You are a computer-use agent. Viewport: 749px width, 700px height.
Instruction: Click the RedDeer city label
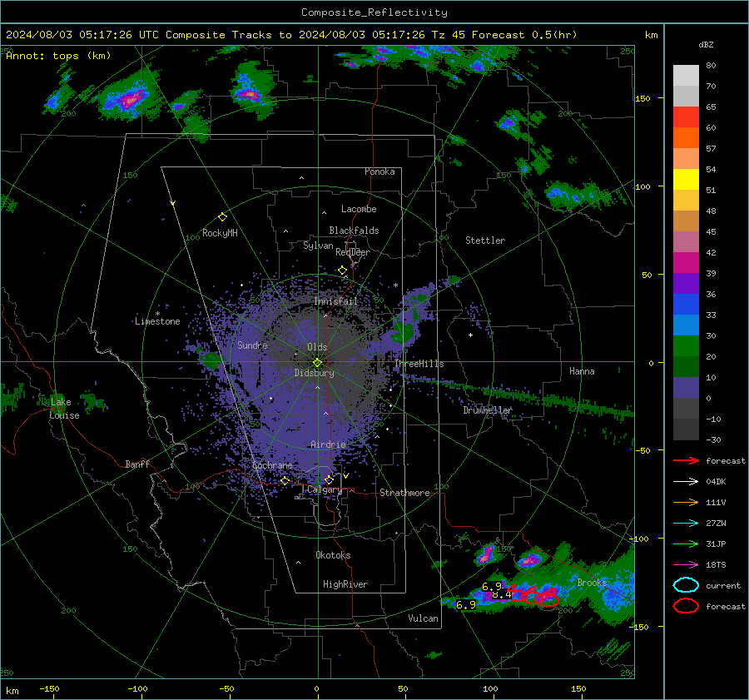coord(353,252)
